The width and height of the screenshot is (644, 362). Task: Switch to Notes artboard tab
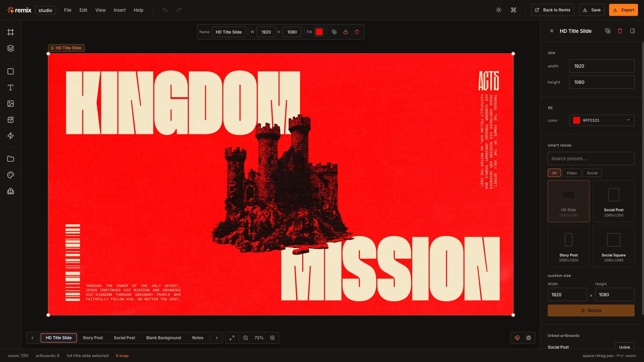tap(198, 338)
